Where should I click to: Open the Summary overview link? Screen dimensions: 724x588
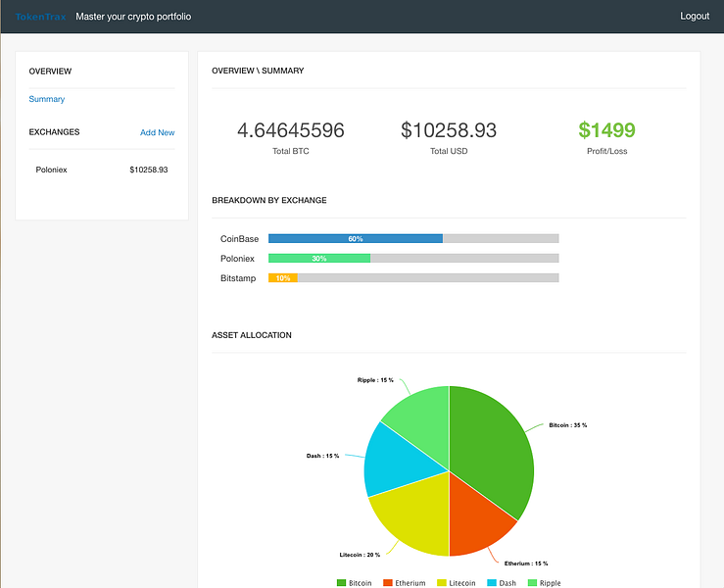[x=47, y=99]
